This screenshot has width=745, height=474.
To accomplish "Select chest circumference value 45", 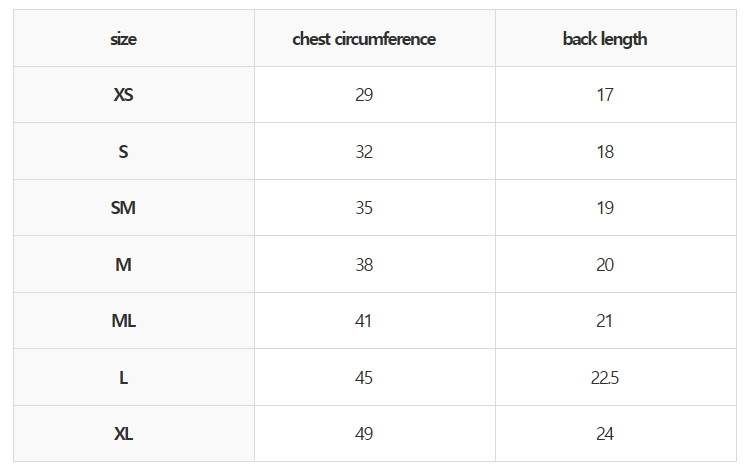I will (x=364, y=378).
